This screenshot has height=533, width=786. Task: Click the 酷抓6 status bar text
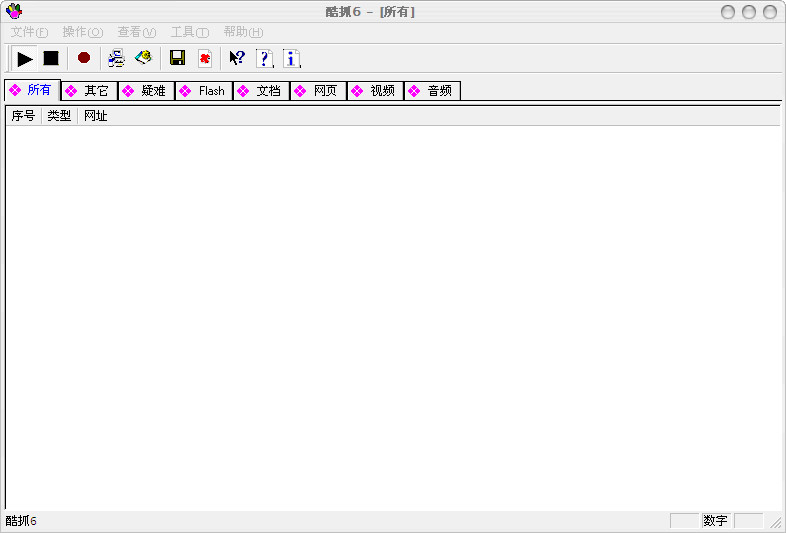[21, 520]
